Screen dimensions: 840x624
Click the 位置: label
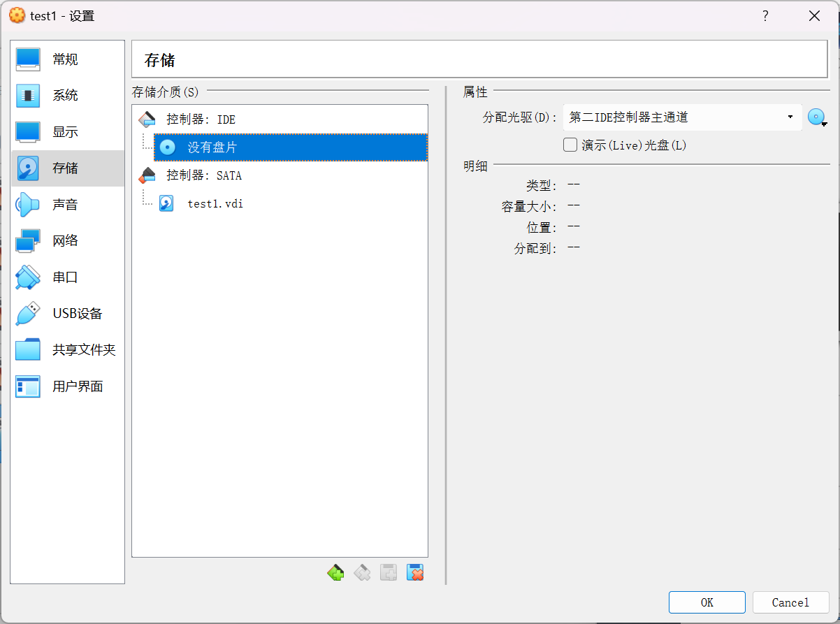point(542,228)
